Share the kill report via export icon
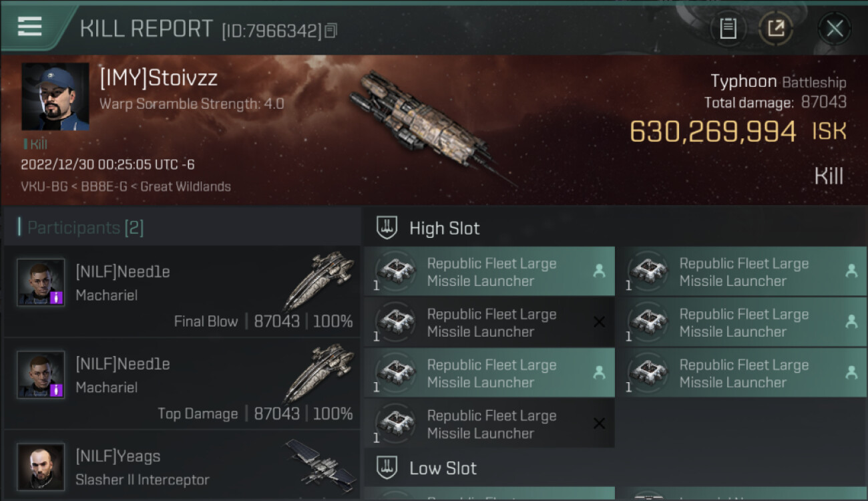Image resolution: width=868 pixels, height=501 pixels. [x=776, y=28]
